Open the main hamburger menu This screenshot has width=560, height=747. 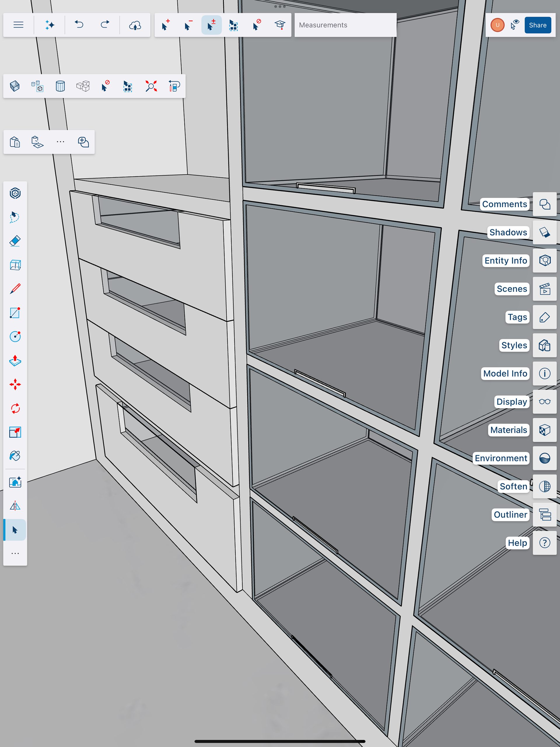click(19, 25)
